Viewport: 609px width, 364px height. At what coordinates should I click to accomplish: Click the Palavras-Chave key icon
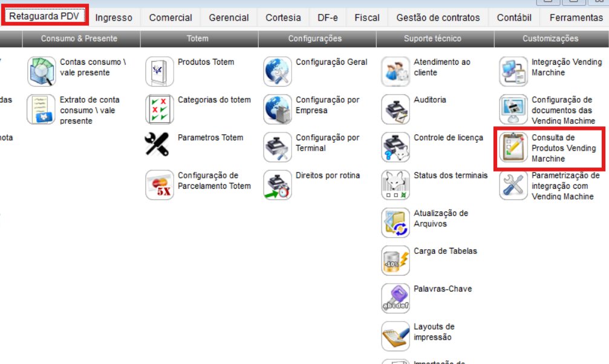(x=396, y=298)
